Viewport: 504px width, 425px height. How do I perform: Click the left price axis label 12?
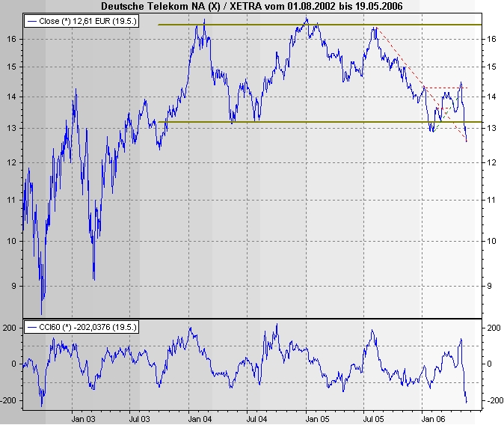click(x=11, y=162)
